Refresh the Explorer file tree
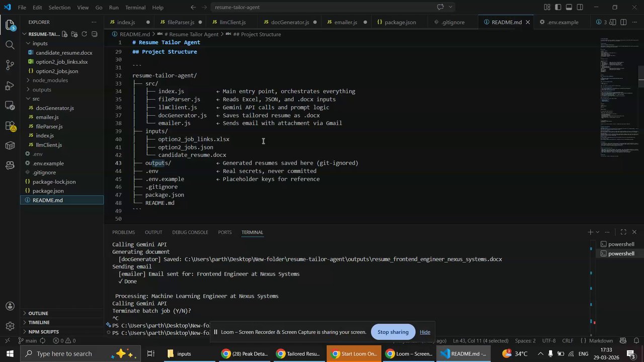Screen dimensions: 644x362 [x=84, y=34]
